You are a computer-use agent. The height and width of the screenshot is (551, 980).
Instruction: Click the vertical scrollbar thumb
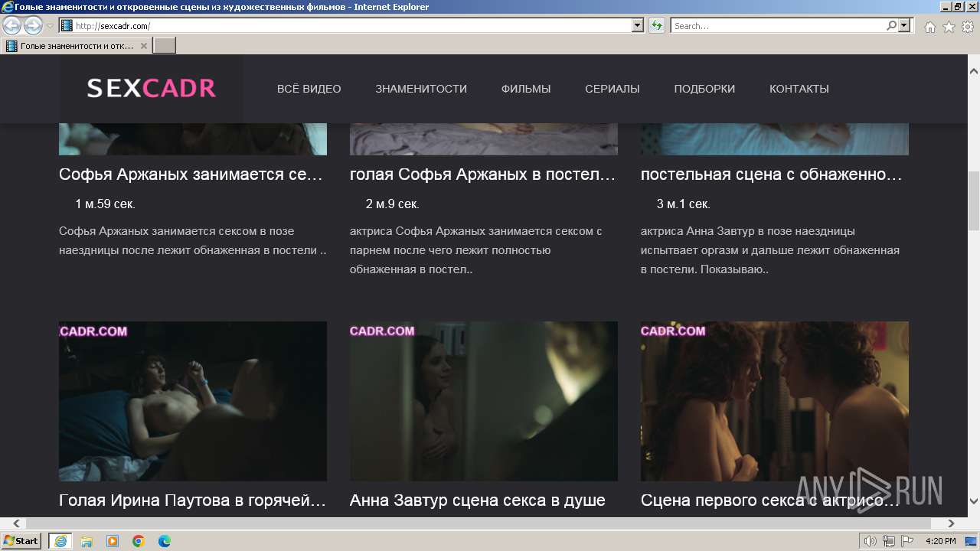tap(974, 201)
